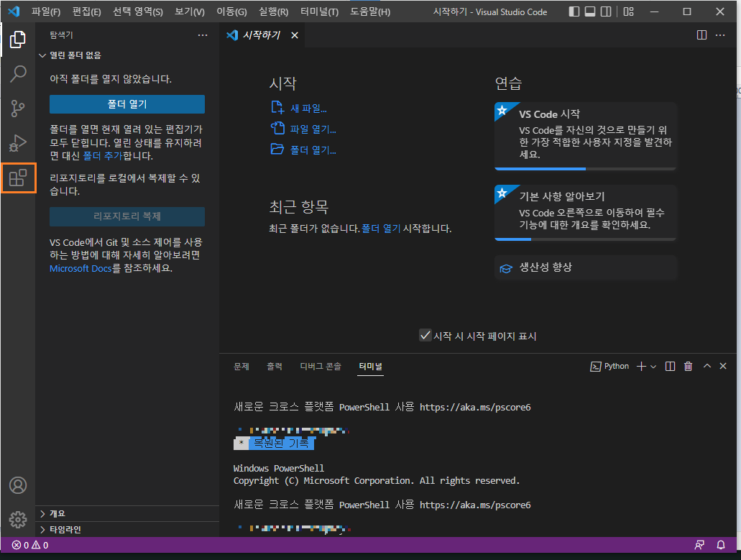
Task: Click the Python terminal profile icon
Action: pos(595,366)
